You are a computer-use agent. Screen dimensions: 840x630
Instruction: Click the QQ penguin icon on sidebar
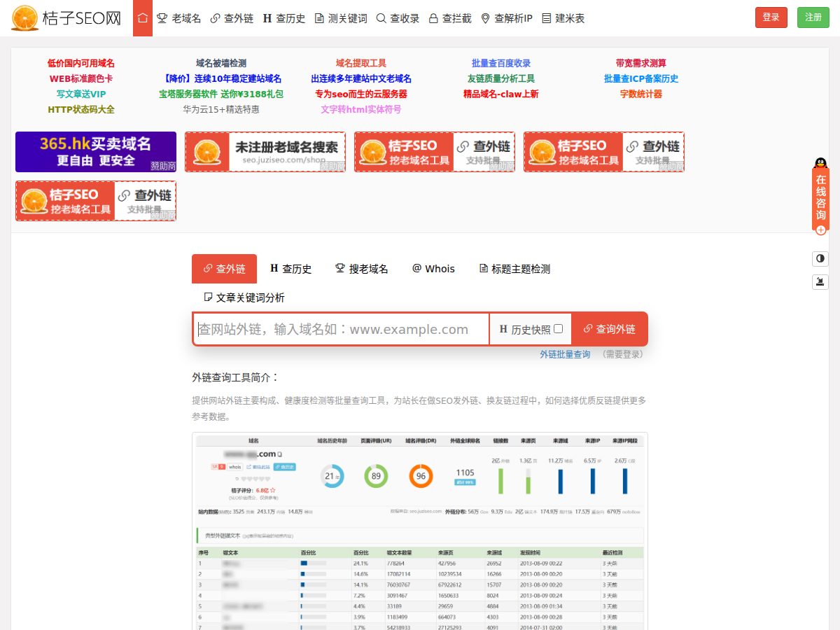point(820,163)
